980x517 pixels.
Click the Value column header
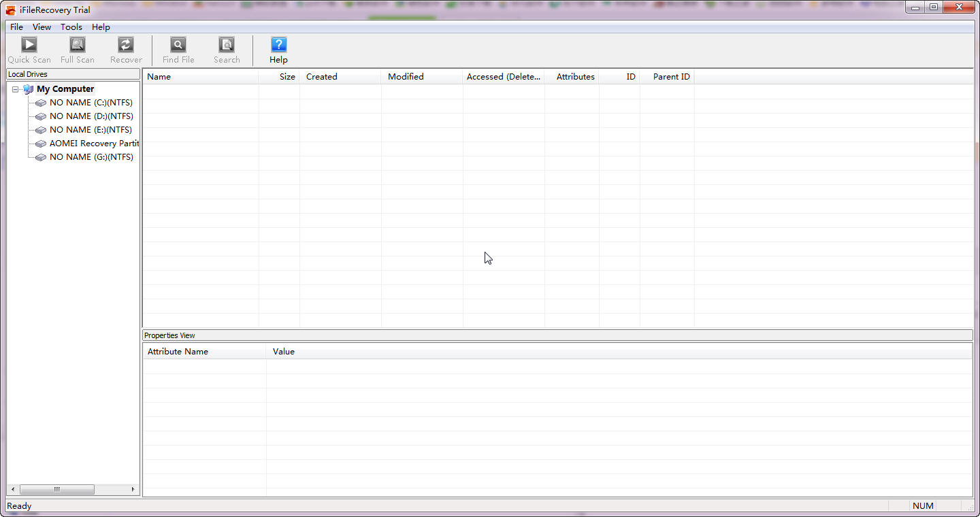pos(619,352)
